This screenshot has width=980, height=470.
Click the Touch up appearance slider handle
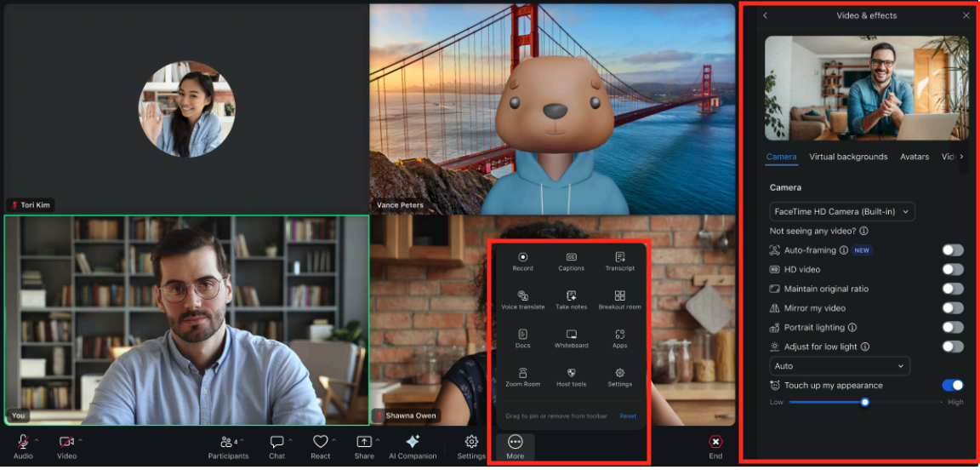click(x=865, y=403)
